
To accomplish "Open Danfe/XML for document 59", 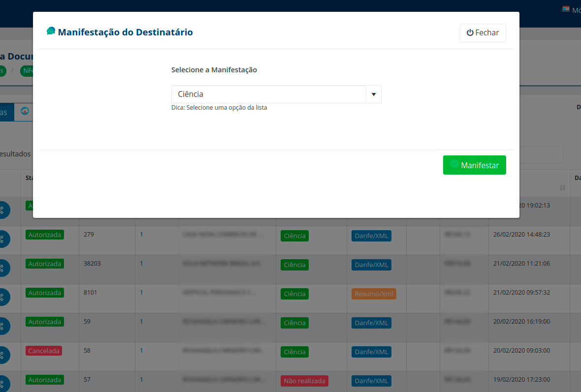I will [371, 323].
